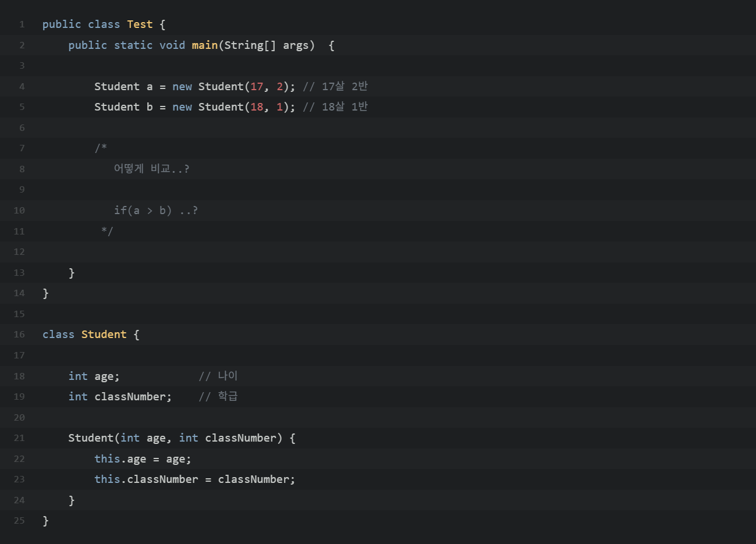Click this.classNumber assignment on line 23
756x544 pixels.
pyautogui.click(x=195, y=479)
